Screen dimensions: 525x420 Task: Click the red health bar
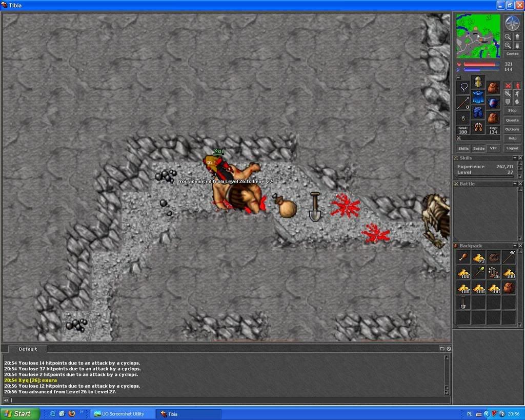(x=481, y=64)
